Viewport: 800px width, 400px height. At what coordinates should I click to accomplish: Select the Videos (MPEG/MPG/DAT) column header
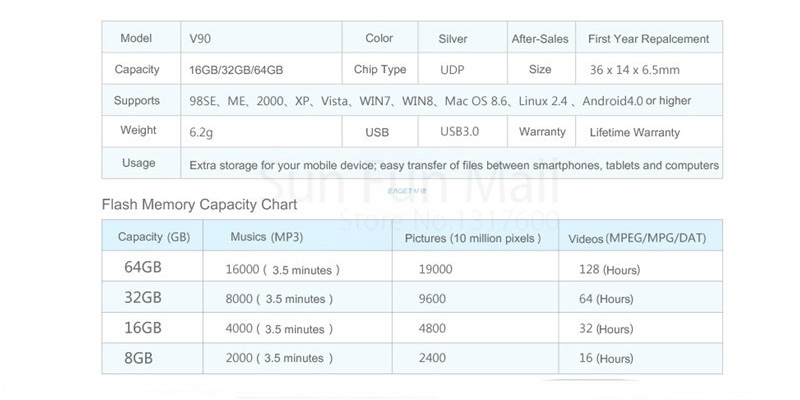point(637,238)
